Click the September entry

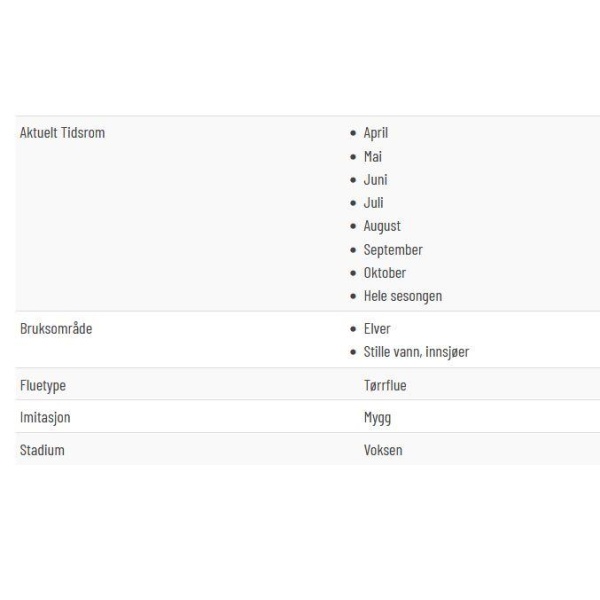coord(393,250)
